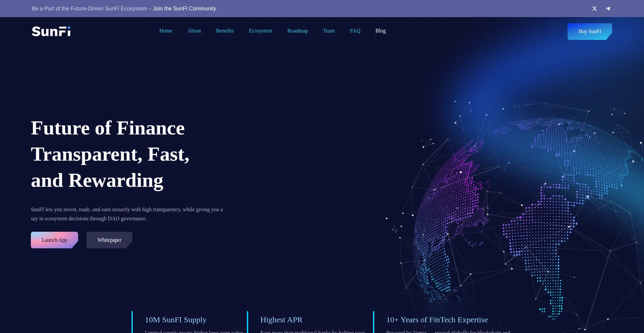Click the Launch App button
The image size is (644, 333).
(54, 240)
